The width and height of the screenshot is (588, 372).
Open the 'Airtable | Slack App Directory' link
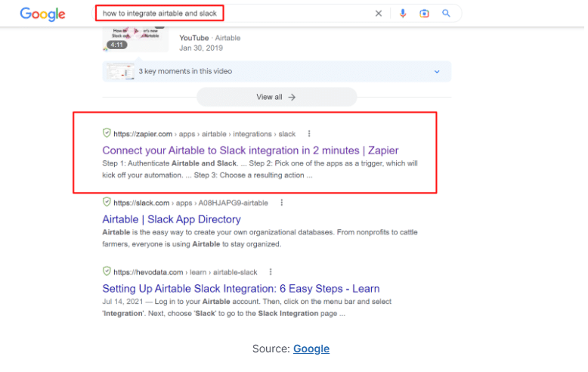click(x=172, y=219)
